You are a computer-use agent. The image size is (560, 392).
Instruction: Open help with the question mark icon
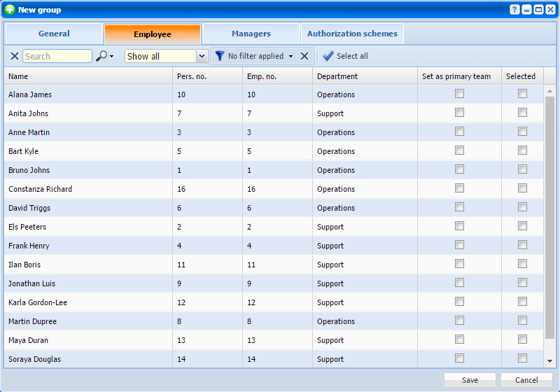tap(514, 10)
